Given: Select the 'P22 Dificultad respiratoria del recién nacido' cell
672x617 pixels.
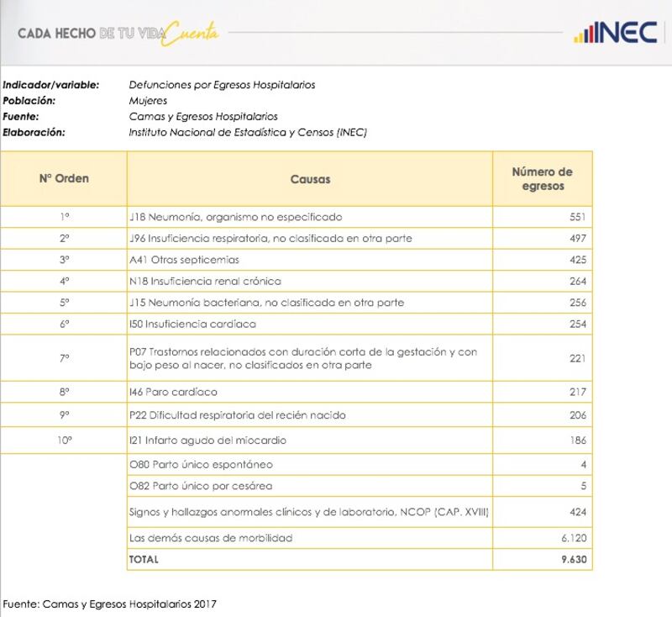Looking at the screenshot, I should pos(310,415).
